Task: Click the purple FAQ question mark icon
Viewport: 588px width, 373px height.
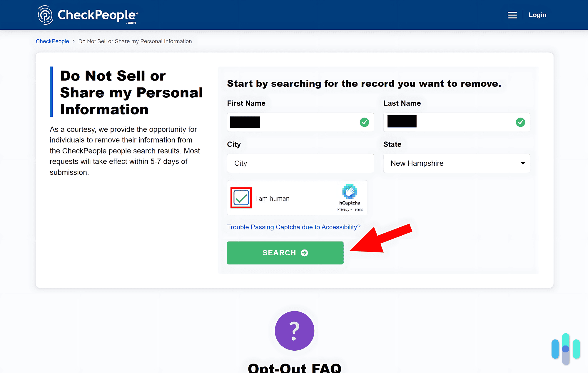Action: pos(294,331)
